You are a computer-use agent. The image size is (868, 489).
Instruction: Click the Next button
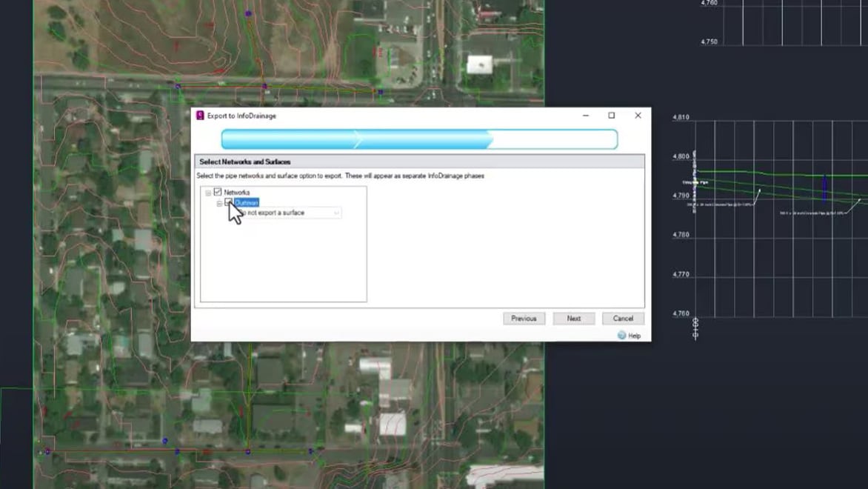click(x=574, y=318)
